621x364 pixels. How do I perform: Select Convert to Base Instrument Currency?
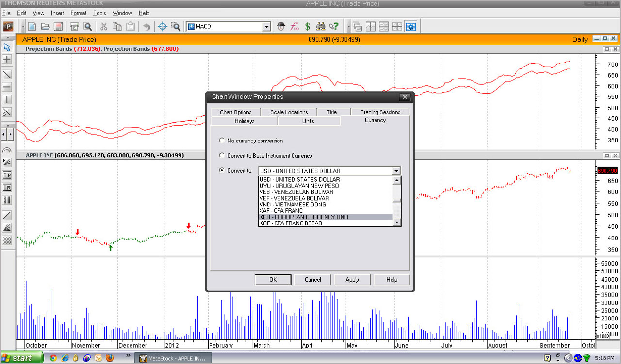click(222, 156)
